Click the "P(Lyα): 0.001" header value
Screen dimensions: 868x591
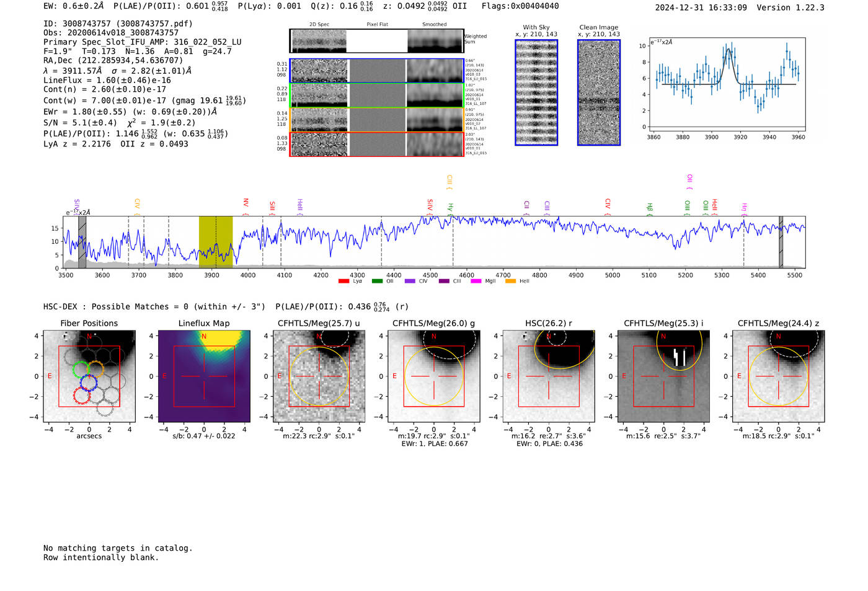270,6
